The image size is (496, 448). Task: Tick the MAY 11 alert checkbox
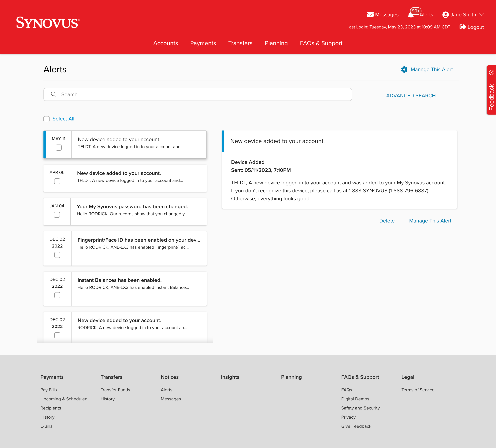pyautogui.click(x=59, y=148)
